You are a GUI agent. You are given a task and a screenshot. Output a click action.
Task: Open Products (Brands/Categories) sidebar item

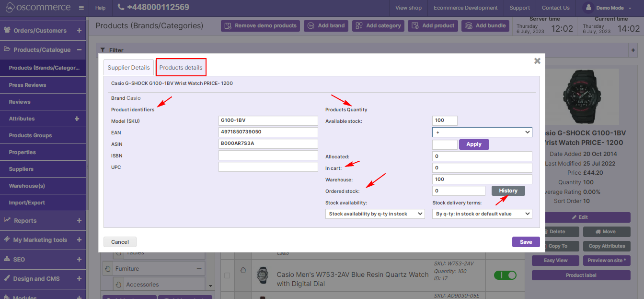pos(43,68)
